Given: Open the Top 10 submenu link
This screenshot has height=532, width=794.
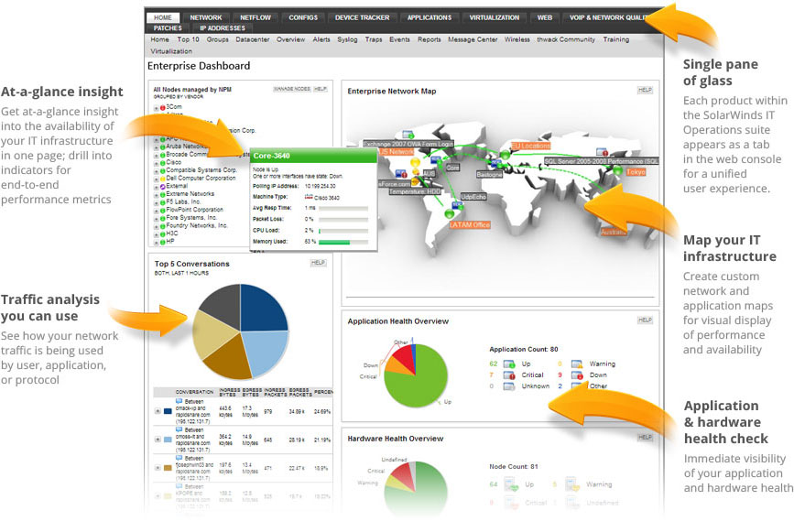Looking at the screenshot, I should coord(188,39).
